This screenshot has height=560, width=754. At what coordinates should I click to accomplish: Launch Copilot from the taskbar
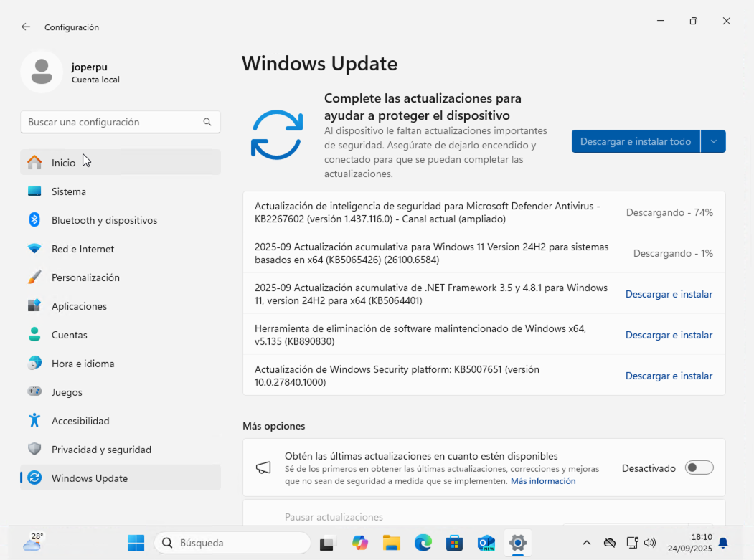(360, 543)
